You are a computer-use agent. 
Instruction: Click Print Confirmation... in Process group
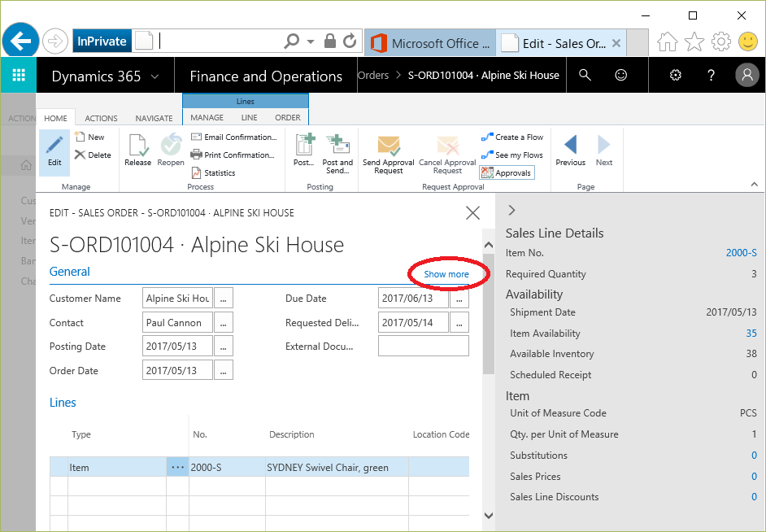pos(233,155)
